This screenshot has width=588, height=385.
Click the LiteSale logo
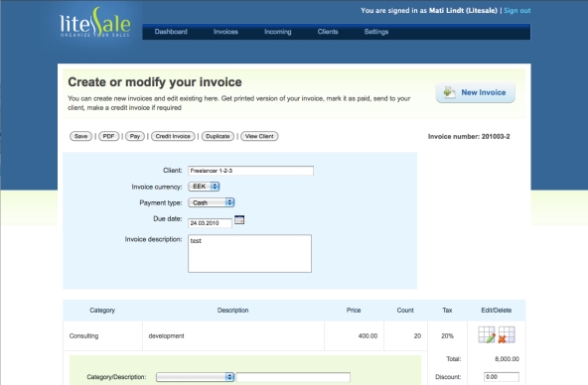coord(95,23)
